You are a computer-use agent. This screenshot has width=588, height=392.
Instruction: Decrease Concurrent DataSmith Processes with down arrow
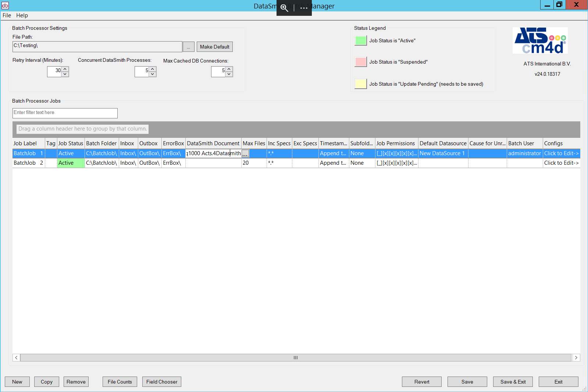tap(153, 74)
